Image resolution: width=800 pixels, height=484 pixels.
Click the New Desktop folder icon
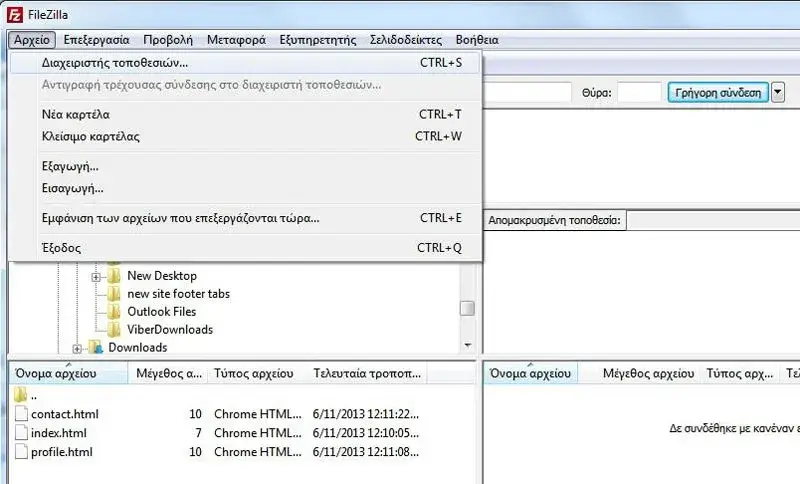pos(114,276)
